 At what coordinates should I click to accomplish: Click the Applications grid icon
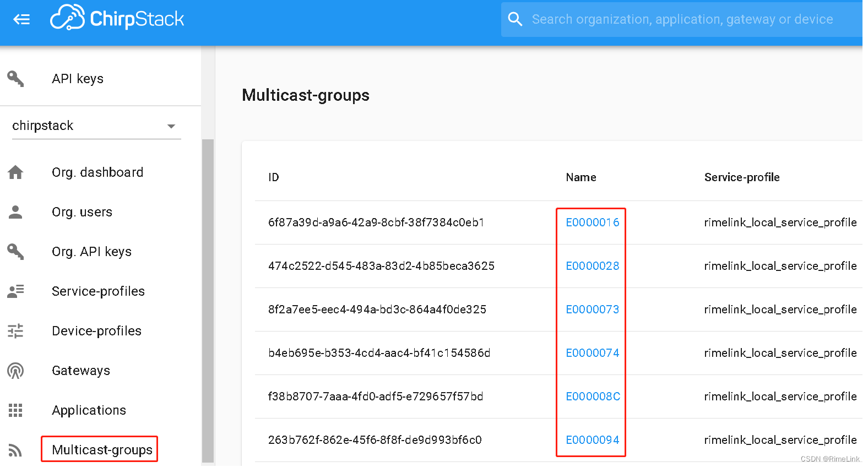click(x=15, y=410)
